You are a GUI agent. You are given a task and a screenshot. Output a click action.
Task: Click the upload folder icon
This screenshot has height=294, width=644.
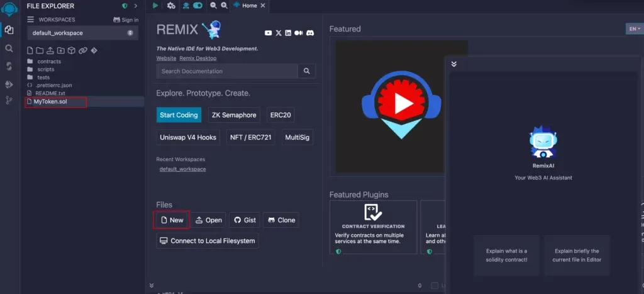point(61,50)
